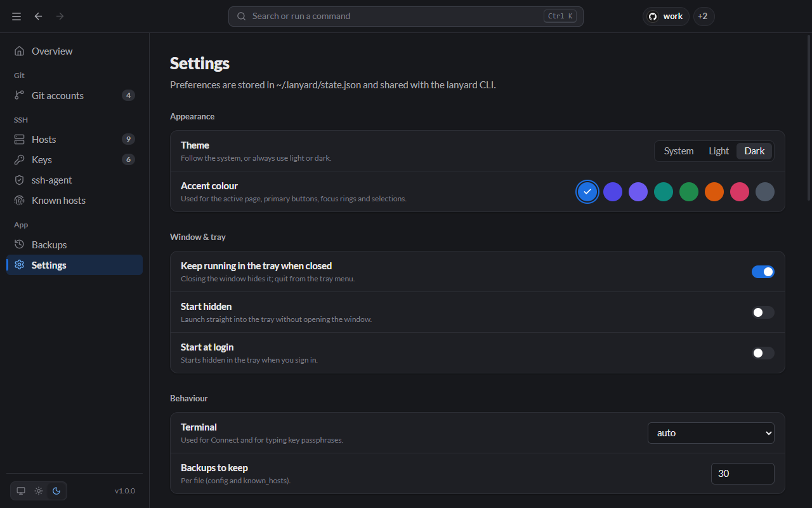Go to the Hosts page
Image resolution: width=812 pixels, height=508 pixels.
[x=75, y=140]
